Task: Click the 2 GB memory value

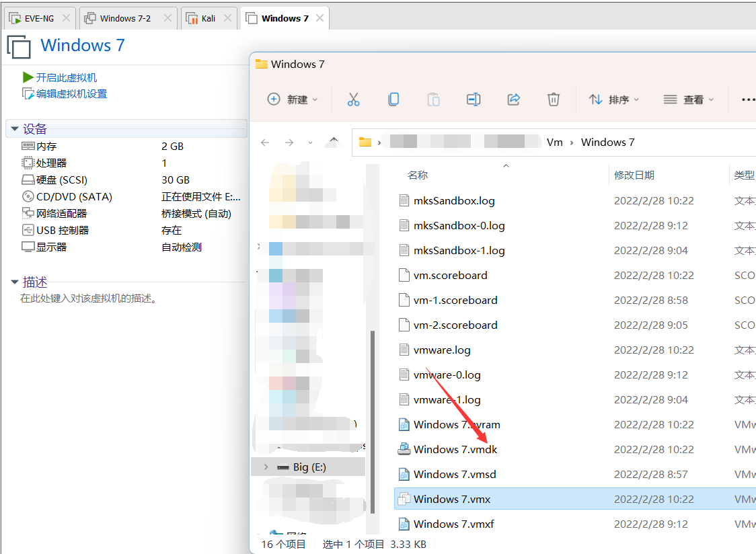Action: 173,146
